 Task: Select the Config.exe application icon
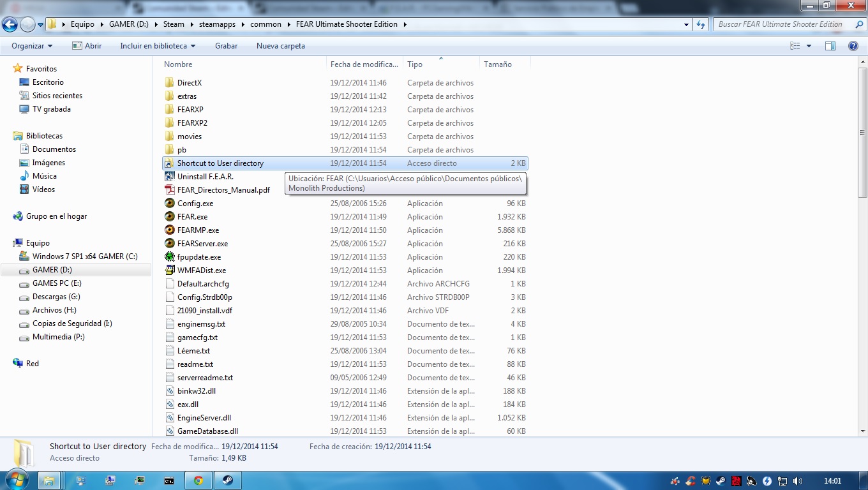click(x=169, y=204)
